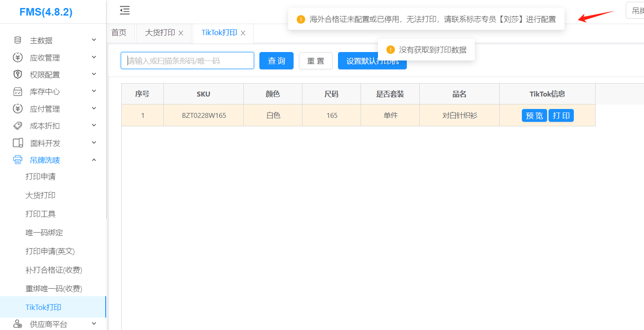Click 打印 button in the TikTok信息 column
The image size is (644, 330).
561,116
